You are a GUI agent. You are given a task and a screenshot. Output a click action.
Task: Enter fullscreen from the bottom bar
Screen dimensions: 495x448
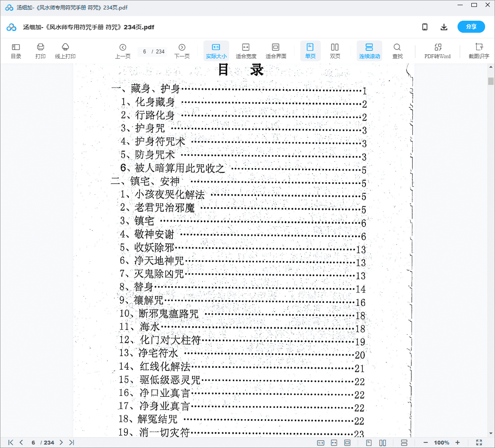(x=479, y=442)
